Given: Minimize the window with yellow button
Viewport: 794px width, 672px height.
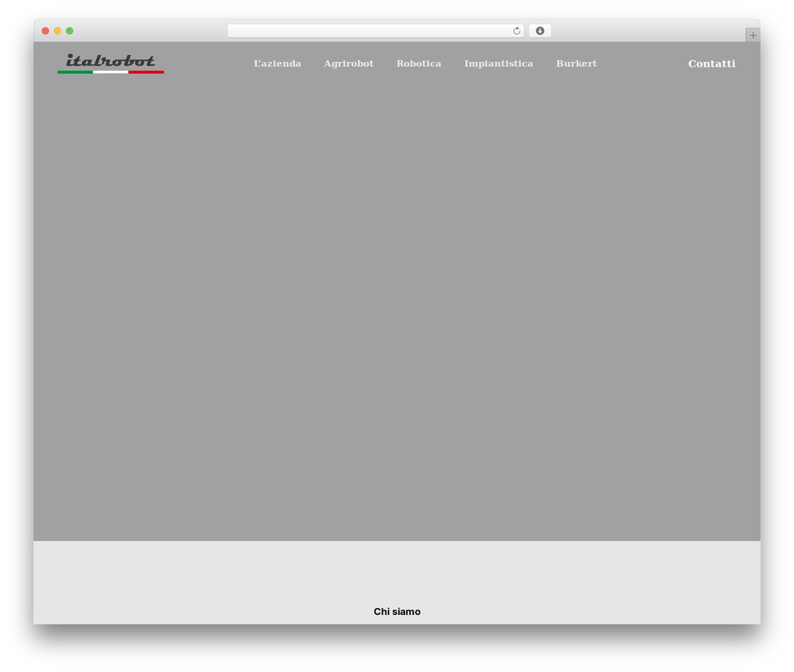Looking at the screenshot, I should [58, 31].
